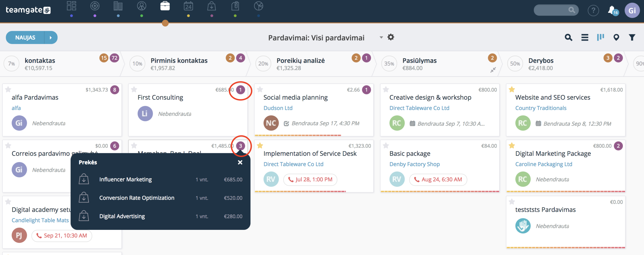Close the Prekės popup
The image size is (644, 255).
(x=240, y=162)
